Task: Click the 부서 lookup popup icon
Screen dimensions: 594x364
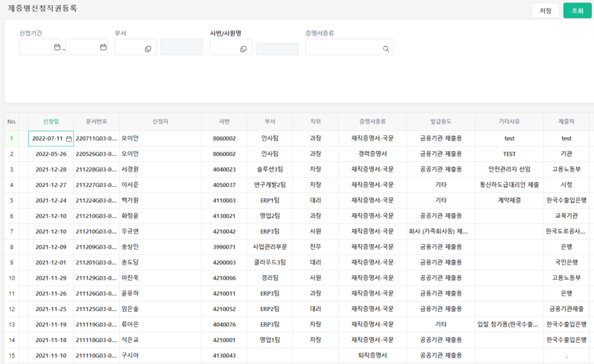Action: click(148, 49)
